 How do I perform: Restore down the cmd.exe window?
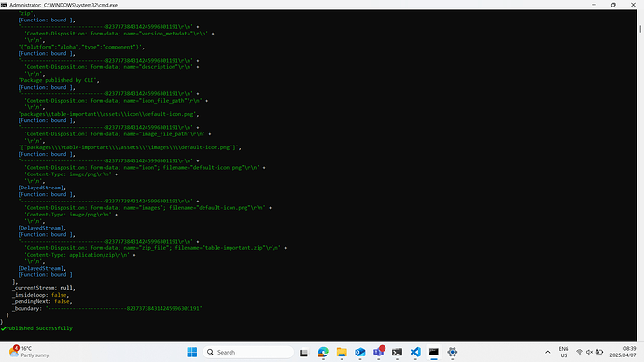(613, 5)
